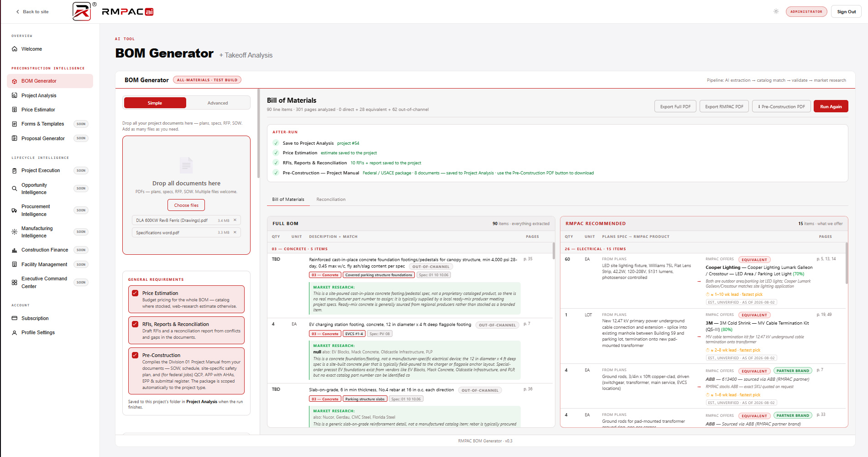Screen dimensions: 868x457
Task: Sign out of the account
Action: click(846, 11)
